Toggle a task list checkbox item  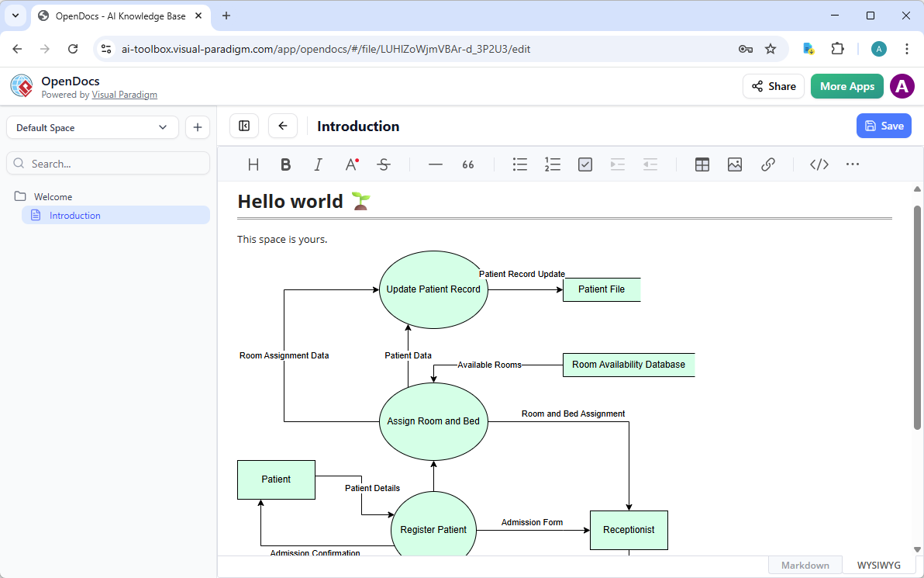point(584,164)
